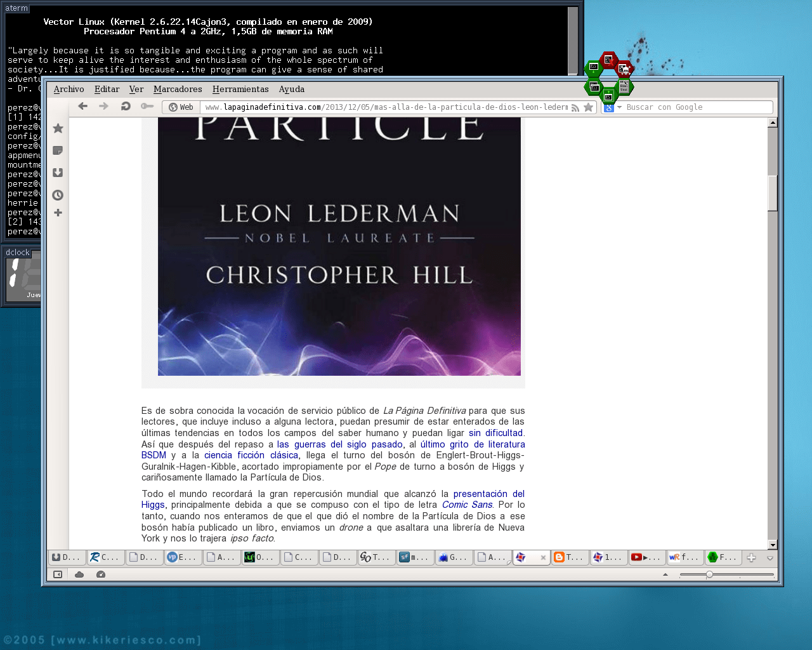The height and width of the screenshot is (650, 812).
Task: Click the Google search engine icon
Action: coord(609,108)
